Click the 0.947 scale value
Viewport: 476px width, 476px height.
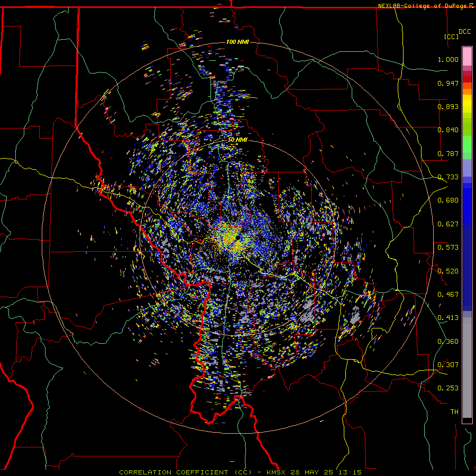[x=448, y=83]
